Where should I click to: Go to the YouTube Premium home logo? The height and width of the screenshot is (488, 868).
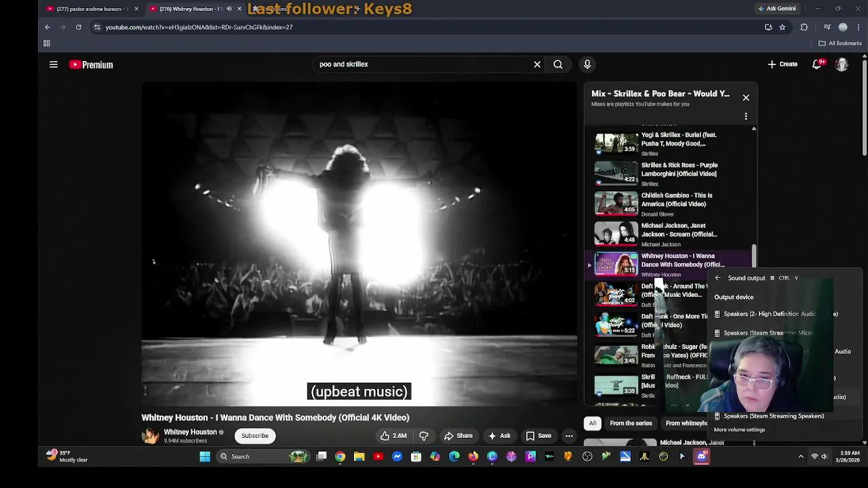coord(91,64)
